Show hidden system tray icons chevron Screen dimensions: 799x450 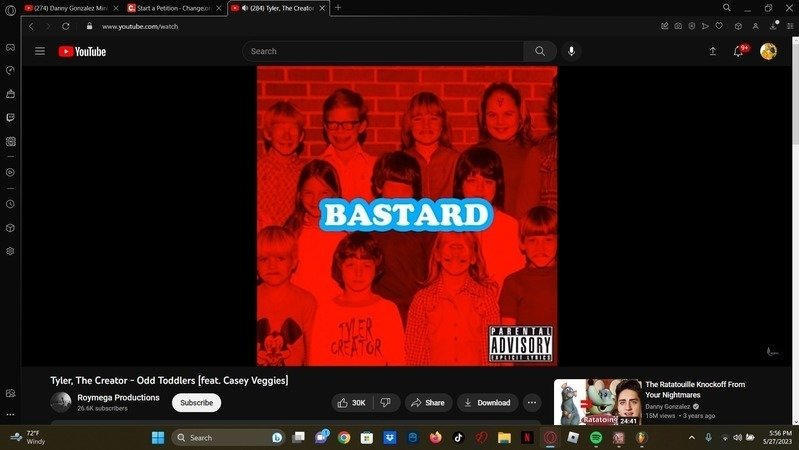point(691,437)
